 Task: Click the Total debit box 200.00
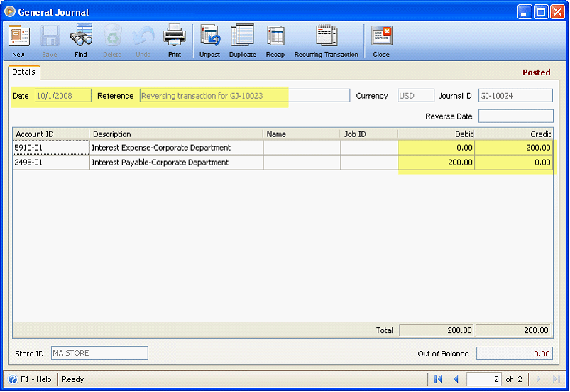[x=437, y=330]
